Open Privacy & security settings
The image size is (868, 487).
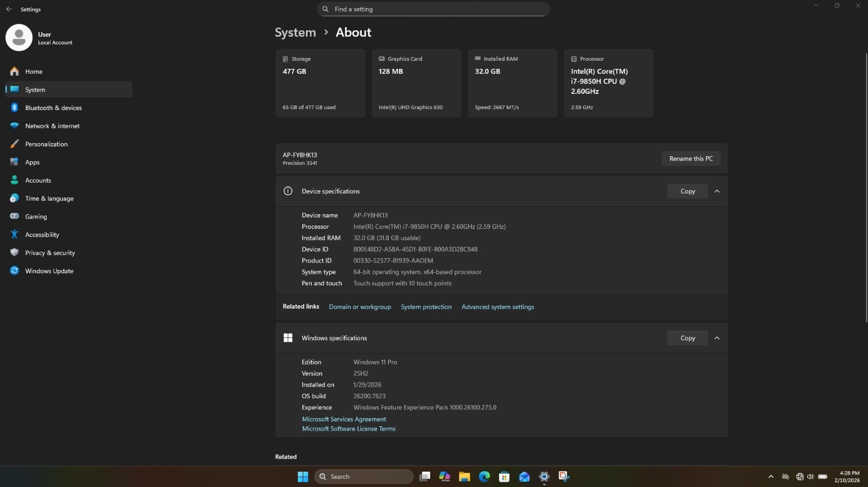point(68,253)
